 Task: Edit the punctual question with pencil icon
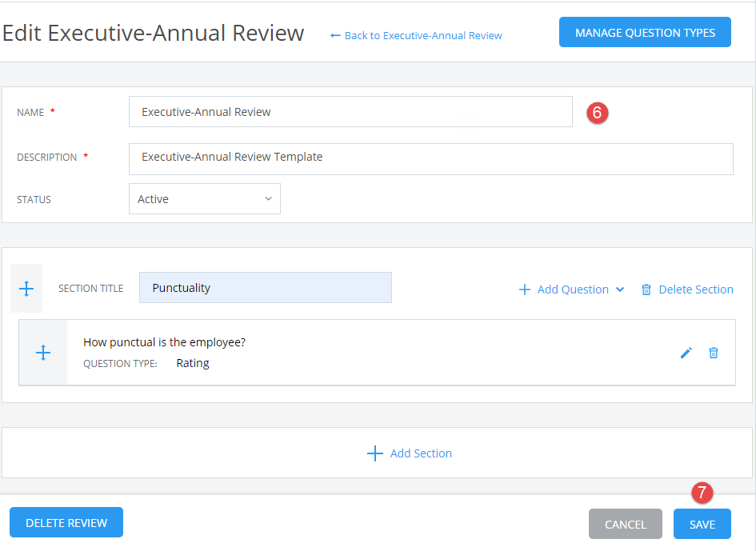(x=686, y=353)
